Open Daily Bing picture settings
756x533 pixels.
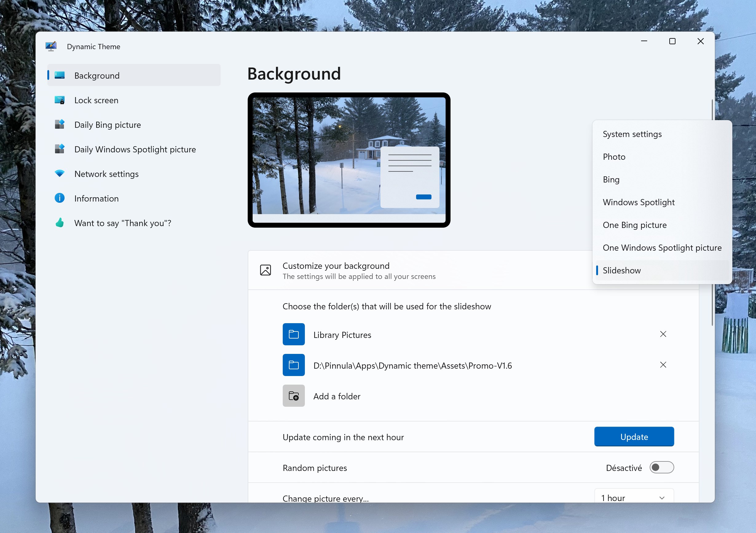tap(60, 124)
